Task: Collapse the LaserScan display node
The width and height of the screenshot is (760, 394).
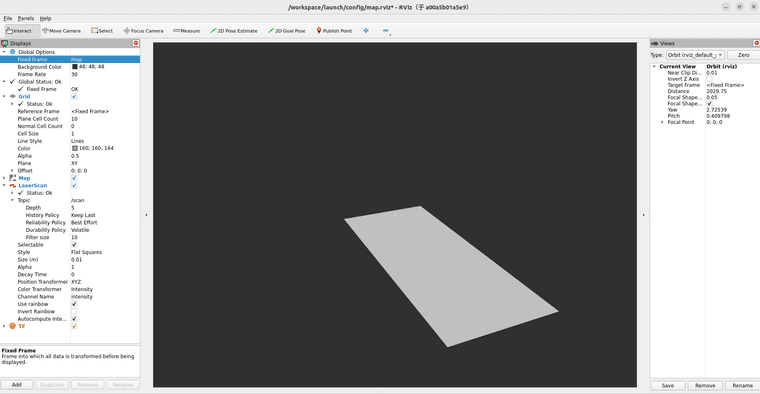Action: tap(4, 186)
